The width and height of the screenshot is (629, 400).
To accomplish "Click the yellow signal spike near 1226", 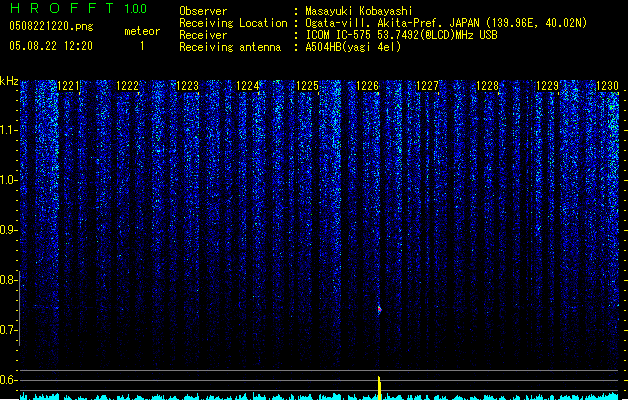I will pos(379,388).
